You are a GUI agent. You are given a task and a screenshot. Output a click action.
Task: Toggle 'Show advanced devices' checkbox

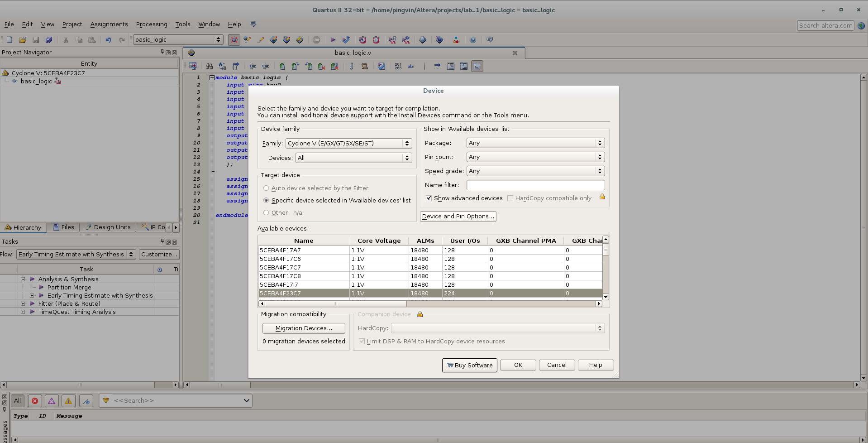[x=429, y=198]
